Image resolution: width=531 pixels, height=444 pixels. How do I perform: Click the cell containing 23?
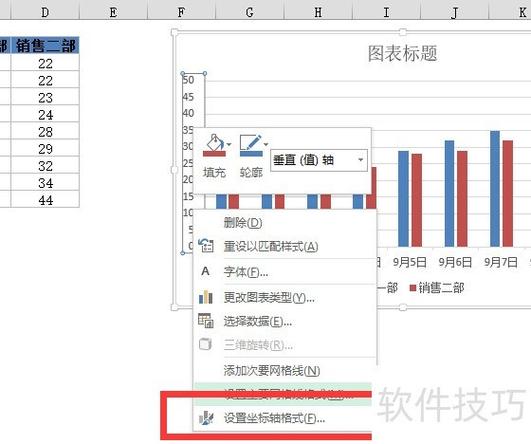tap(45, 98)
